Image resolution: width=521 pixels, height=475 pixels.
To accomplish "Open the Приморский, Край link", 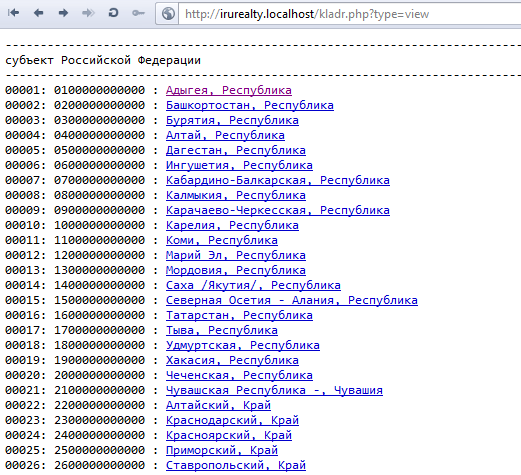I will pyautogui.click(x=222, y=450).
